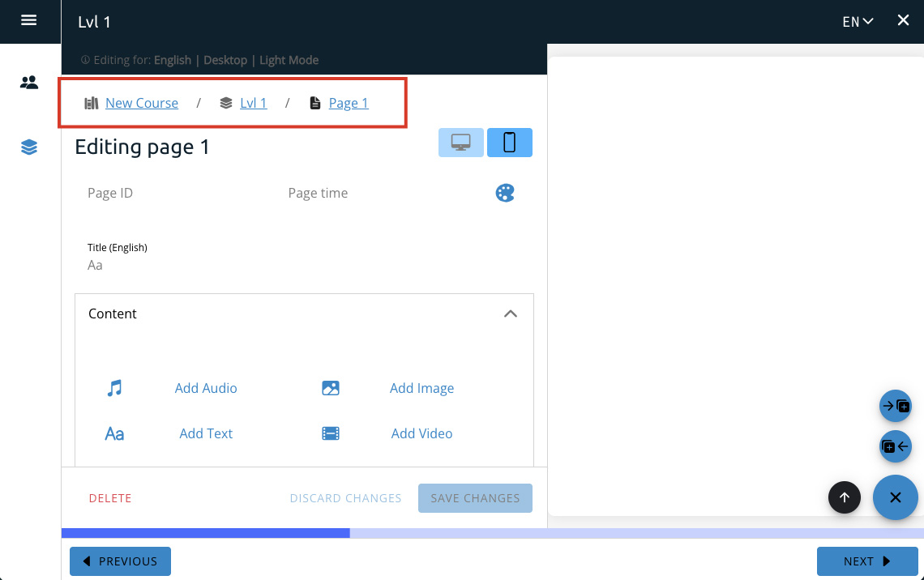This screenshot has height=580, width=924.
Task: Open the page theme palette icon
Action: [x=505, y=193]
